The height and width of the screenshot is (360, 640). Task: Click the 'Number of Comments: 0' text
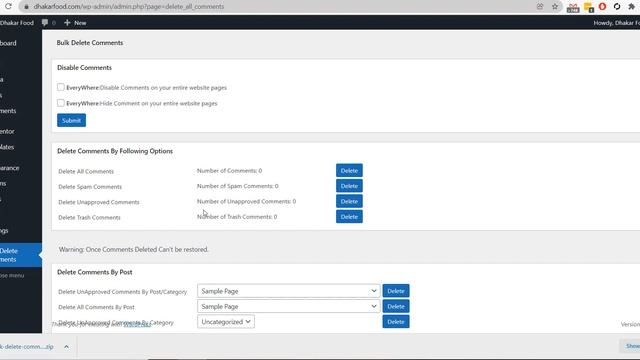[229, 171]
